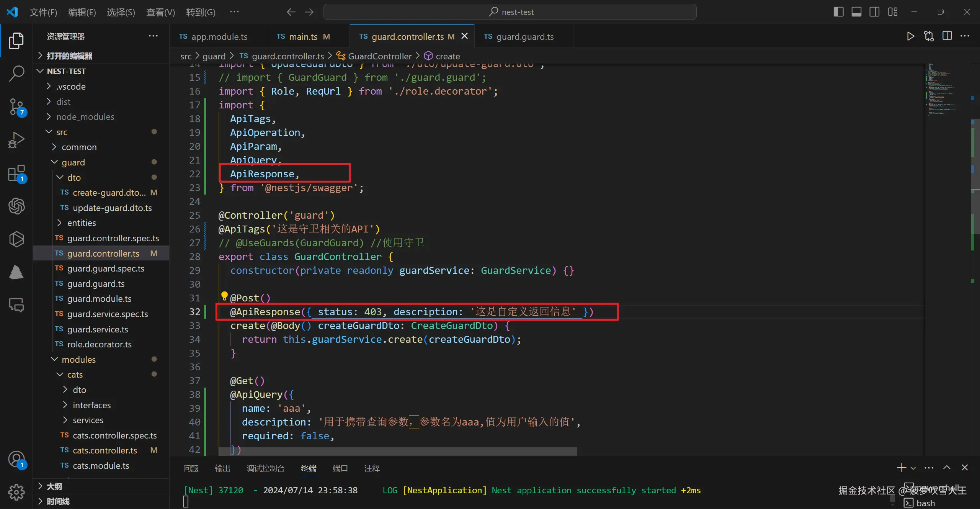Open the 编辑(E) menu
Viewport: 980px width, 509px height.
(82, 12)
